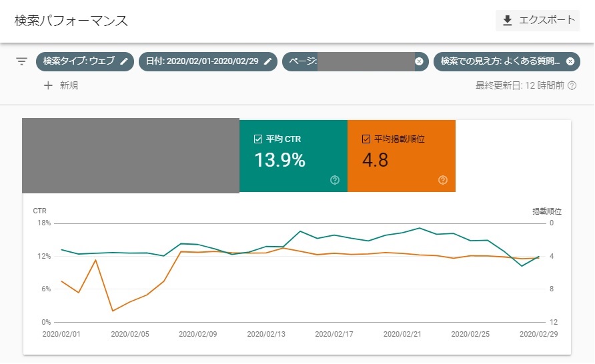The image size is (595, 364).
Task: Click the 13.9% value in teal card
Action: (x=279, y=160)
